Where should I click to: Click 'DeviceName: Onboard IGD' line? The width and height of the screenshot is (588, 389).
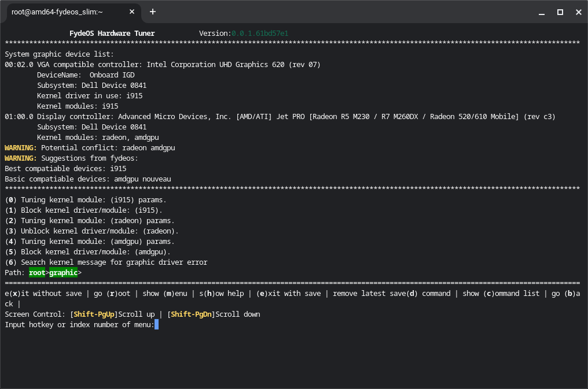click(x=86, y=75)
